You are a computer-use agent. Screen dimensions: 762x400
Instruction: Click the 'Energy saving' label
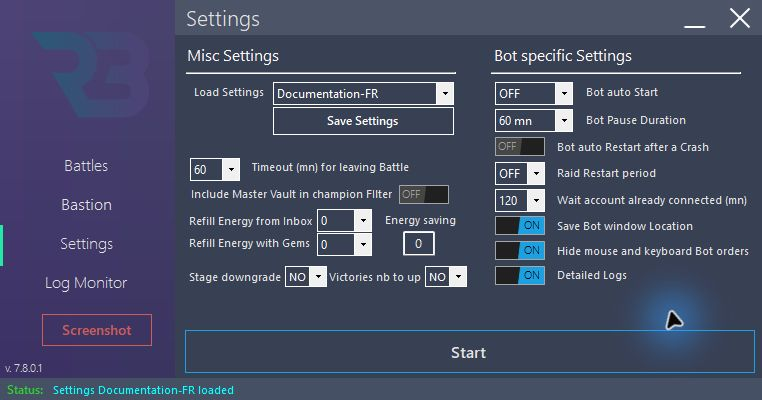420,220
